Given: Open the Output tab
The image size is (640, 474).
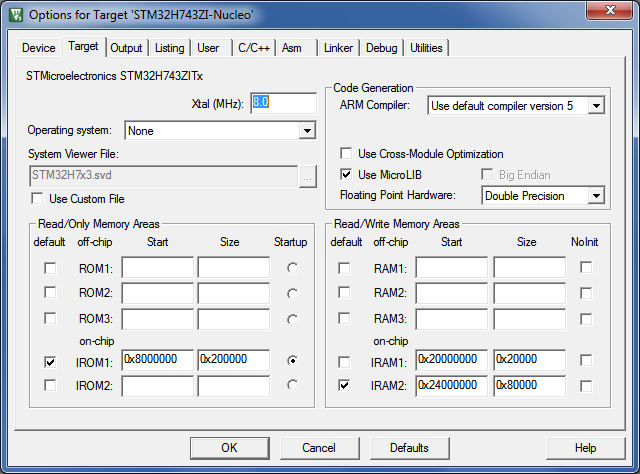Looking at the screenshot, I should 126,48.
